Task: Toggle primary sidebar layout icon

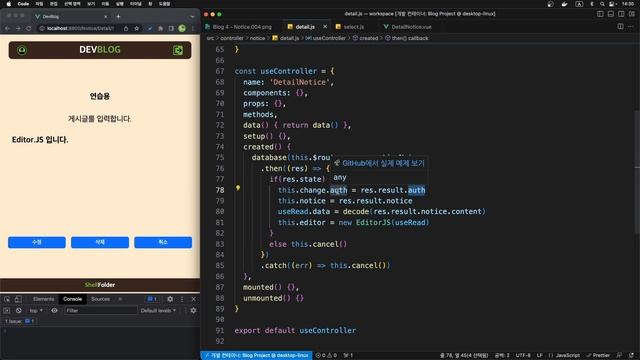Action: [x=600, y=14]
